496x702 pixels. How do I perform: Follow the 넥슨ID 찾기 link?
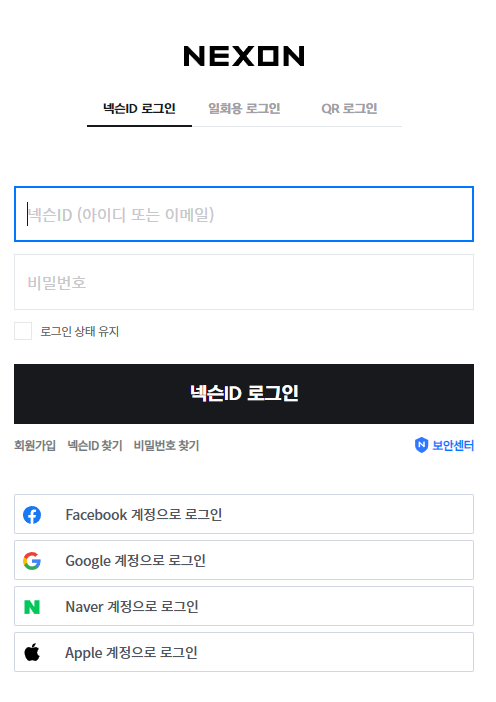pyautogui.click(x=95, y=445)
